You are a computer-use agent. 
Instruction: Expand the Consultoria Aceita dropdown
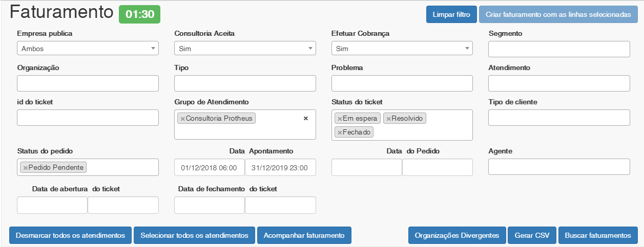coord(245,49)
